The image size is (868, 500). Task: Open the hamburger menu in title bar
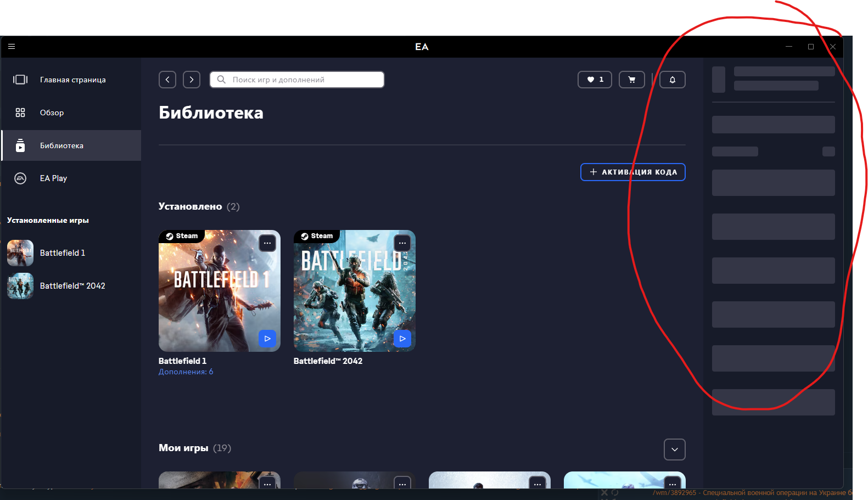[x=12, y=47]
